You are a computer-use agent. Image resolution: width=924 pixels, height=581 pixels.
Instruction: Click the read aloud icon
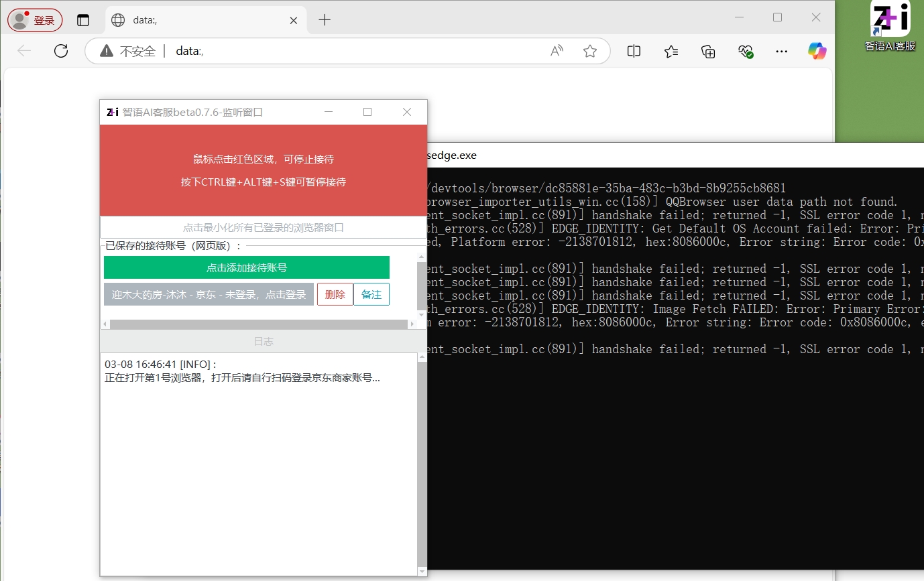click(557, 51)
